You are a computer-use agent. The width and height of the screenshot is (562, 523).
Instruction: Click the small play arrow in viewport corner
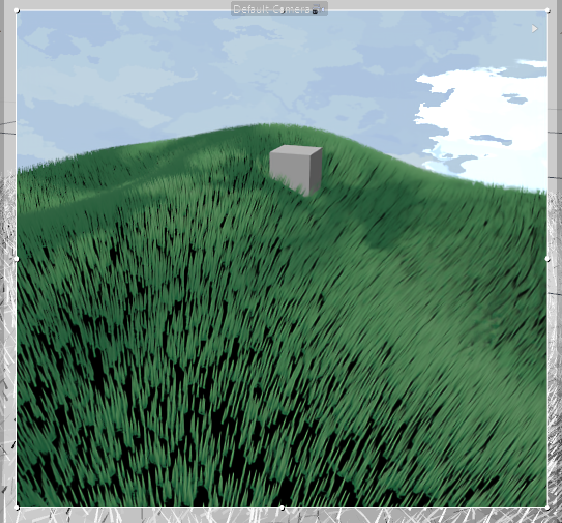click(534, 28)
